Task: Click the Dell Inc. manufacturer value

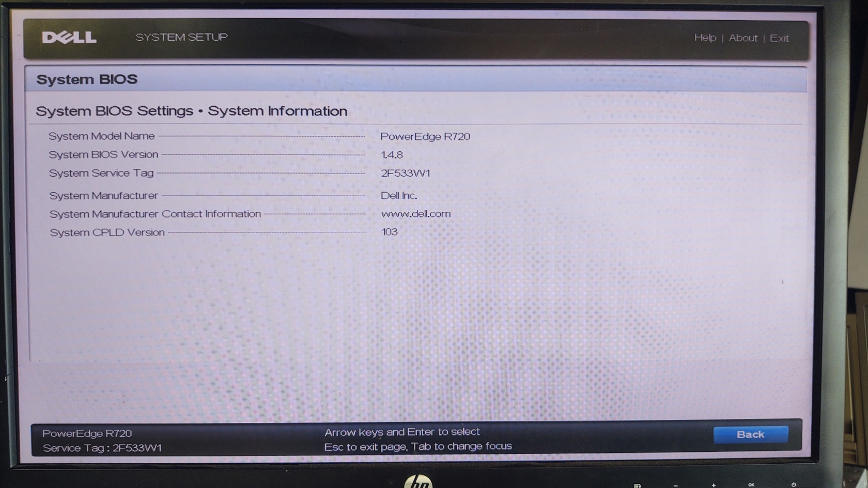Action: point(398,196)
